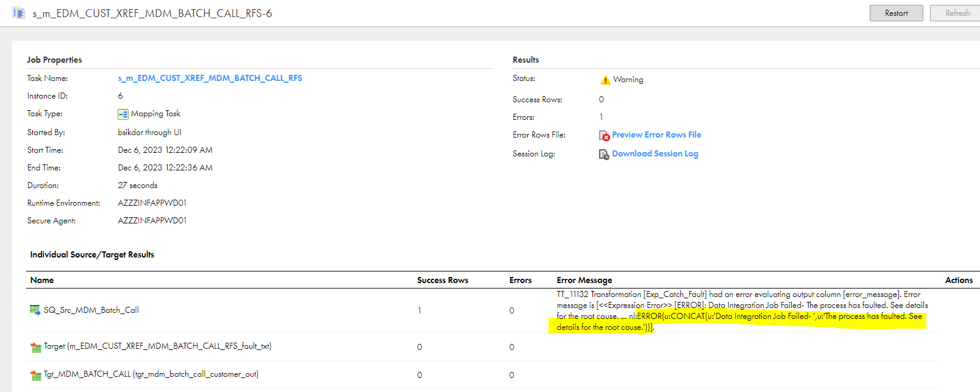This screenshot has width=980, height=392.
Task: Click the Individual Source/Target Results heading
Action: pyautogui.click(x=92, y=254)
